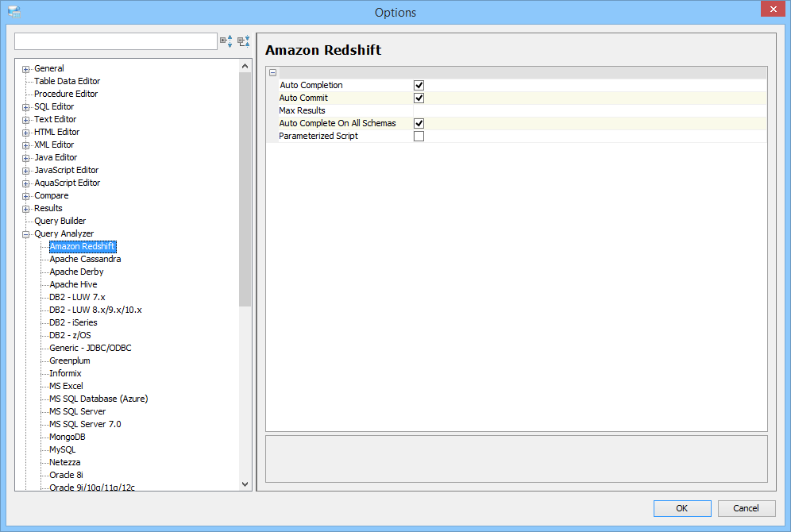The height and width of the screenshot is (532, 791).
Task: Select Oracle 8i in the tree
Action: (x=66, y=475)
